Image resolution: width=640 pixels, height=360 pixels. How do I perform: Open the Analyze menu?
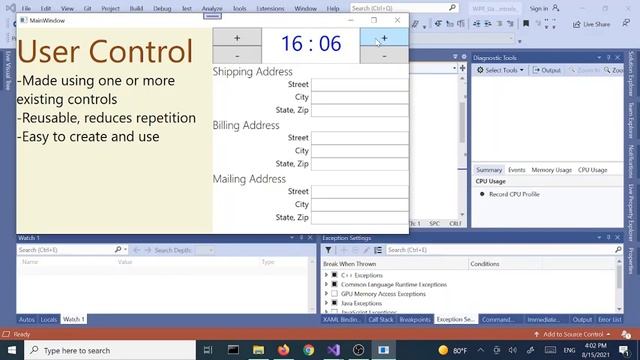click(212, 8)
